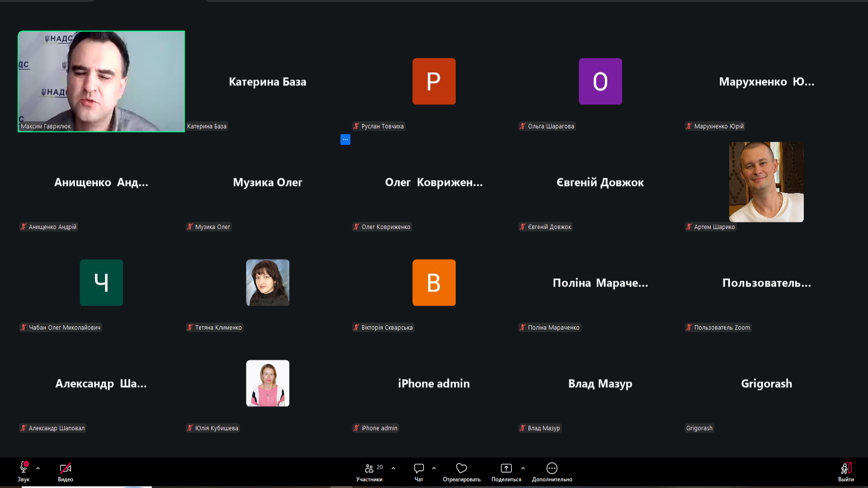The image size is (868, 488).
Task: Click the participant count 20 indicator
Action: pyautogui.click(x=380, y=467)
